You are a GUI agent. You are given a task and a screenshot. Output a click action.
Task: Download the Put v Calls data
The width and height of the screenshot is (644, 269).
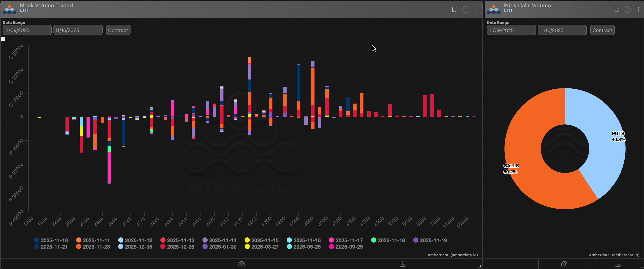618,264
